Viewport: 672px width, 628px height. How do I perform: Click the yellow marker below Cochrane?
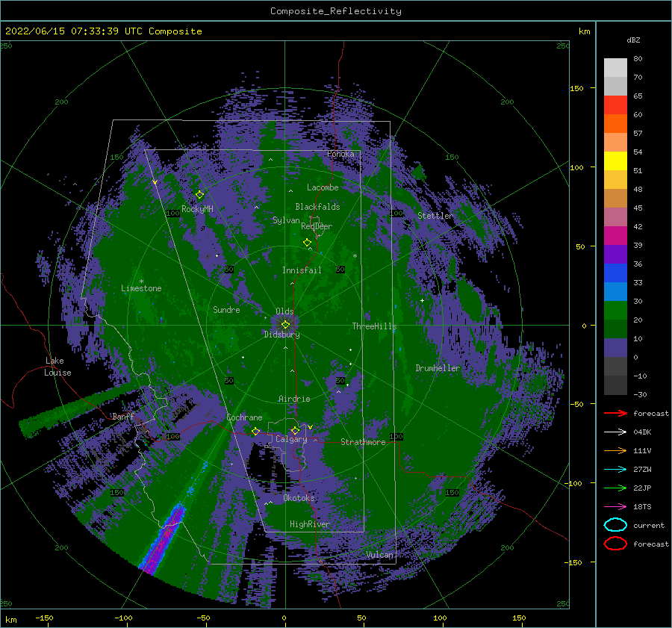click(256, 431)
